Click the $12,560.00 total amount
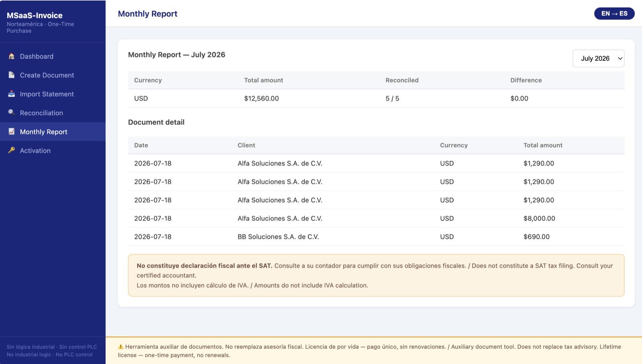Viewport: 642px width, 364px height. [262, 98]
